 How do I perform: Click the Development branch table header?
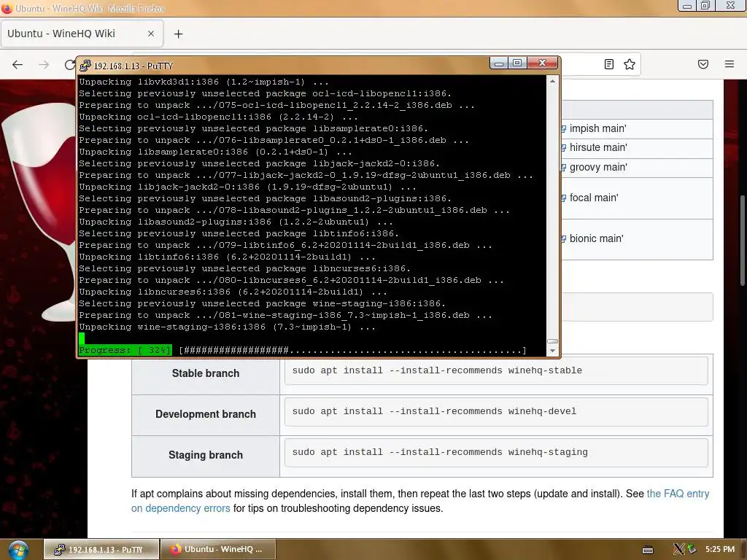(x=205, y=414)
